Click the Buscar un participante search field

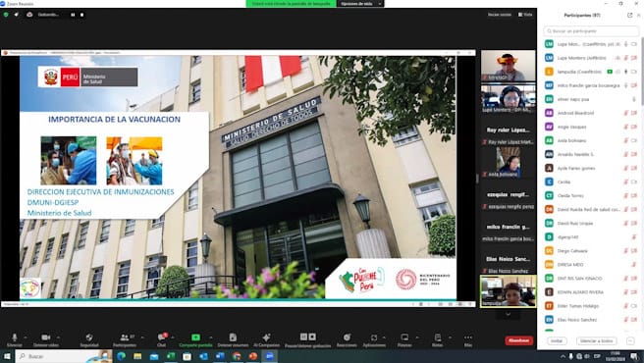click(591, 31)
